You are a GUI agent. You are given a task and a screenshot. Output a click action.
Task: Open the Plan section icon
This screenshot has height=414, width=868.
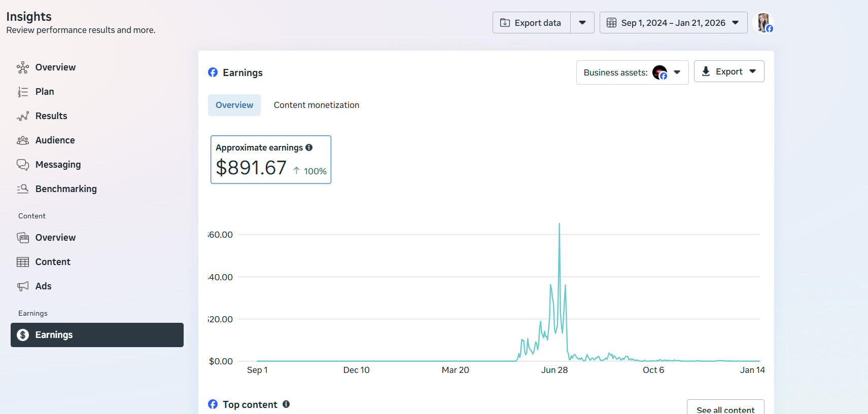pos(23,92)
